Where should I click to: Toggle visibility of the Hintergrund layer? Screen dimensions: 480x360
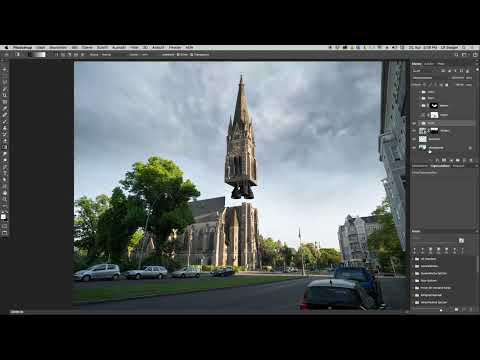tap(414, 148)
